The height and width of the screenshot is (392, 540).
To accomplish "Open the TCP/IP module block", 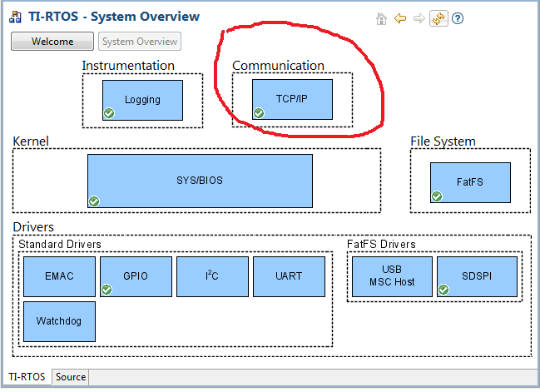I will 292,100.
